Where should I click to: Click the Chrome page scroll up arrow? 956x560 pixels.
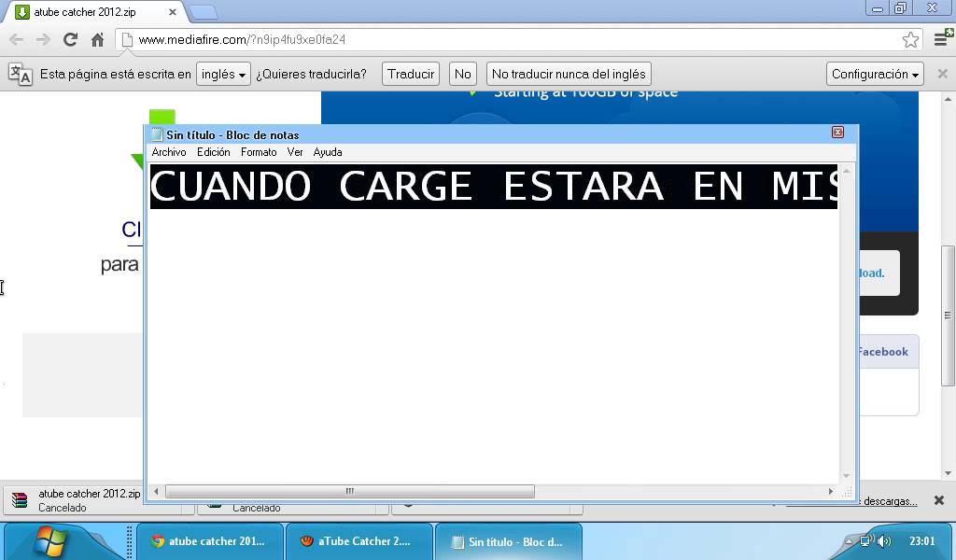[948, 99]
